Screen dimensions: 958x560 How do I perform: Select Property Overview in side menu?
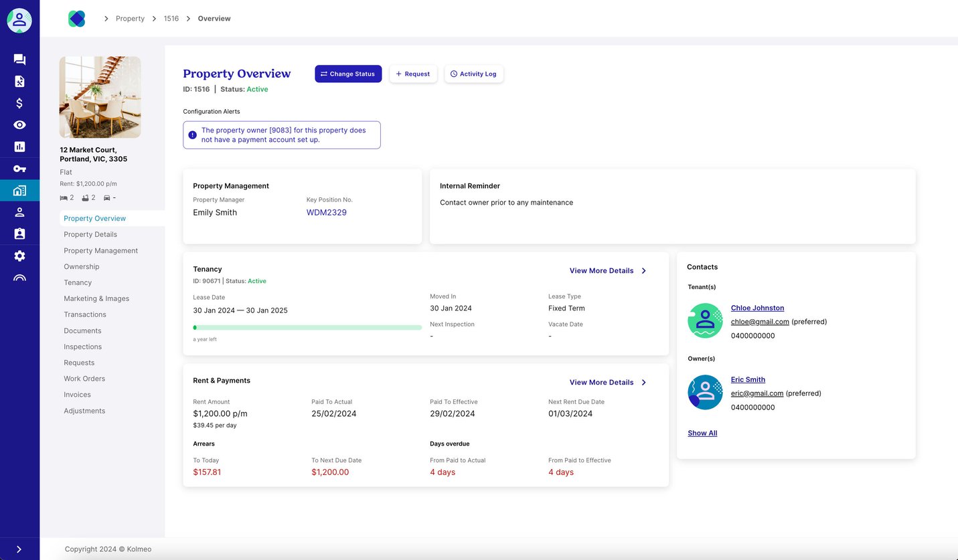(94, 218)
